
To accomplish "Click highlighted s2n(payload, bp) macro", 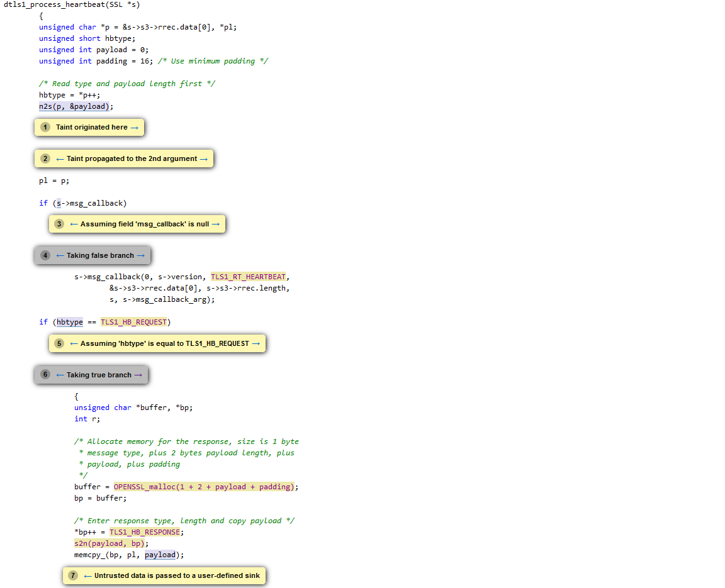I will 110,543.
